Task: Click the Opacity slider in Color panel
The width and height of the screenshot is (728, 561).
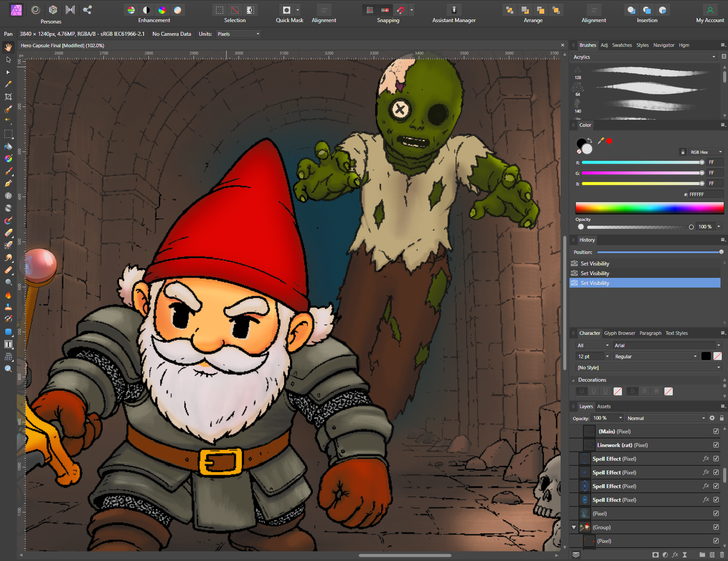Action: (639, 227)
